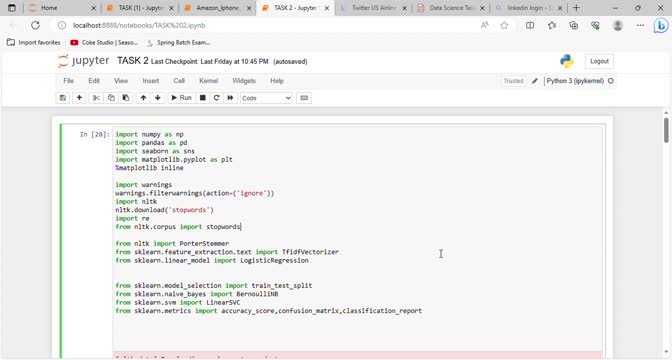Rename notebook via TASK 2 title
This screenshot has height=360, width=672.
tap(132, 61)
